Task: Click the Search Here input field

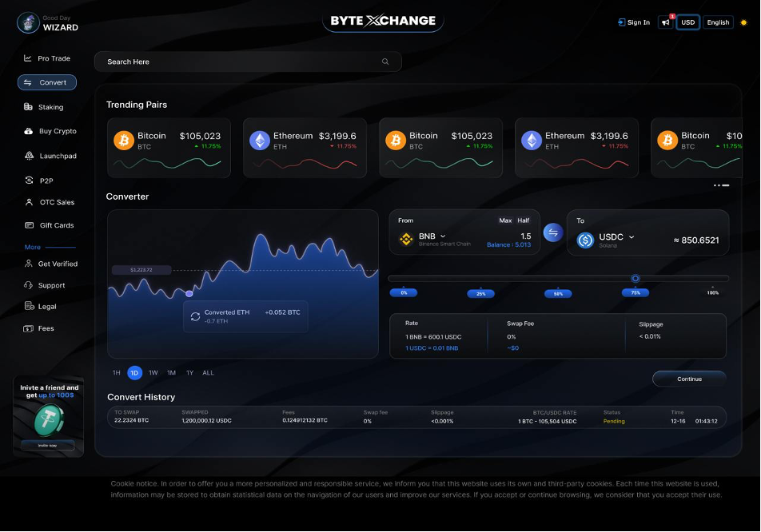Action: [x=248, y=62]
